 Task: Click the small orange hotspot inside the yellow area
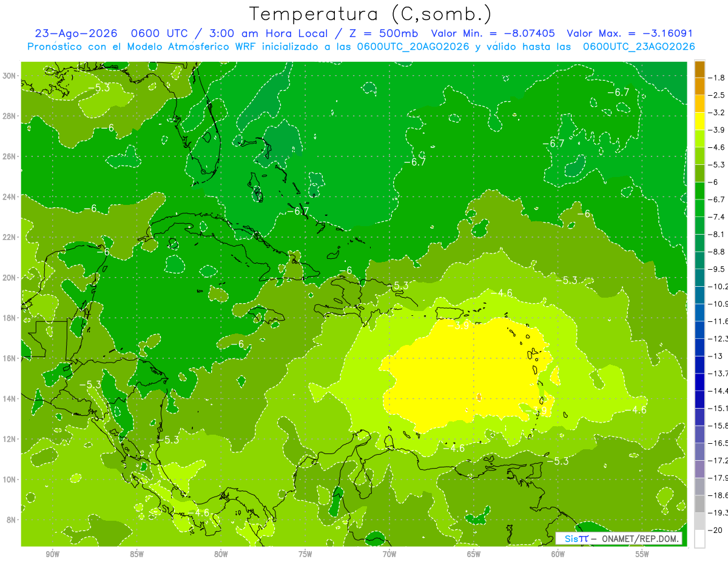pyautogui.click(x=479, y=397)
